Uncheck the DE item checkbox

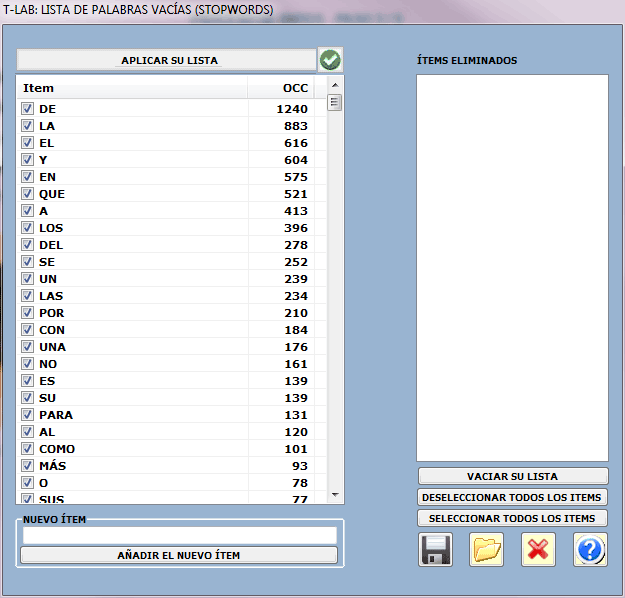click(28, 109)
